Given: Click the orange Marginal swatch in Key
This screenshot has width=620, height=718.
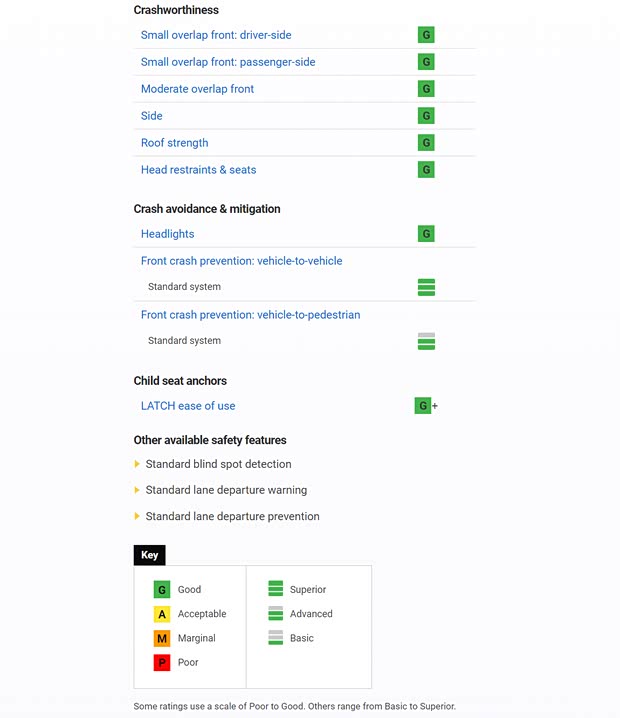Looking at the screenshot, I should point(161,638).
